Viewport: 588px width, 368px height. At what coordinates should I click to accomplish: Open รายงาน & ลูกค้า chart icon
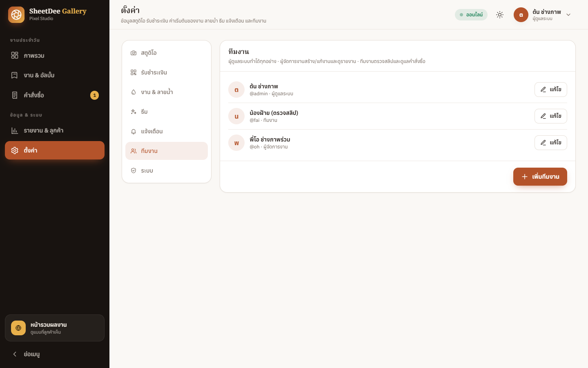(15, 130)
